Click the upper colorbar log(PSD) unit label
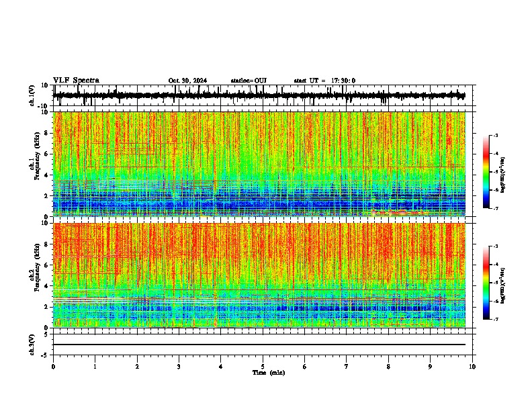The image size is (532, 411). click(503, 175)
